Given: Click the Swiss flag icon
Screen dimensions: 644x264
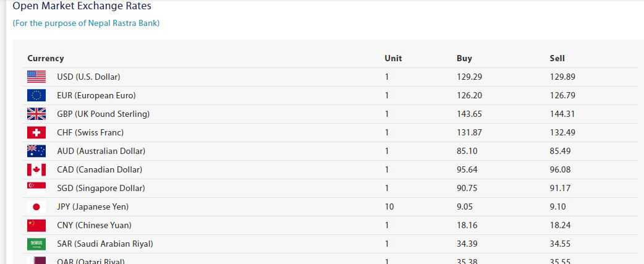Looking at the screenshot, I should click(36, 132).
